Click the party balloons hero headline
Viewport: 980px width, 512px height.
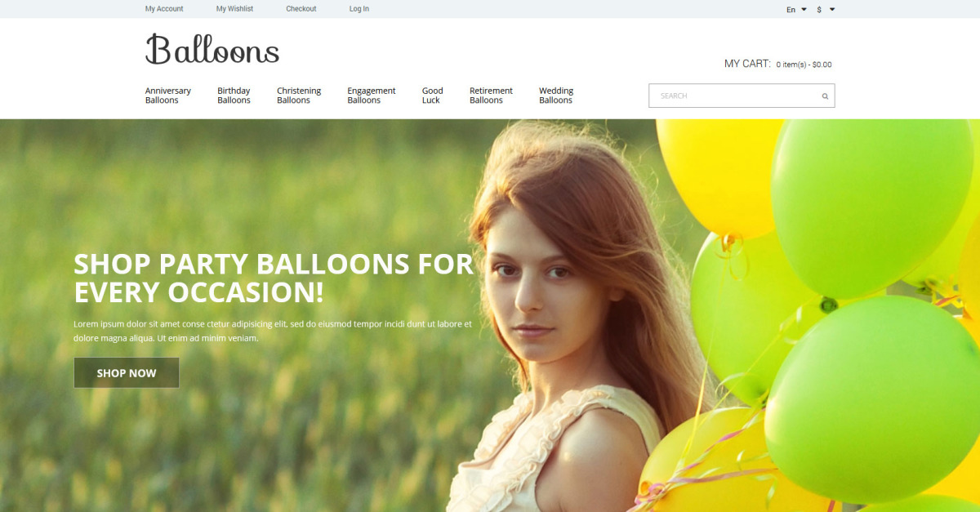[x=274, y=278]
